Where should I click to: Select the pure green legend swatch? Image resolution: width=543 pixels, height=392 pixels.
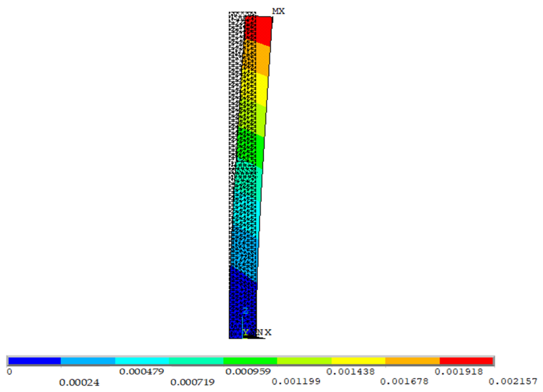pyautogui.click(x=250, y=361)
